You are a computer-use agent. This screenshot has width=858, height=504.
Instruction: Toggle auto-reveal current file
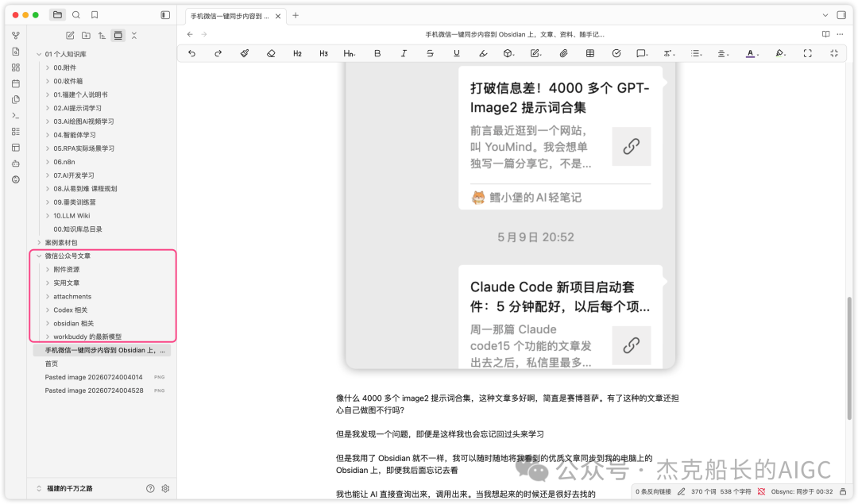tap(118, 36)
